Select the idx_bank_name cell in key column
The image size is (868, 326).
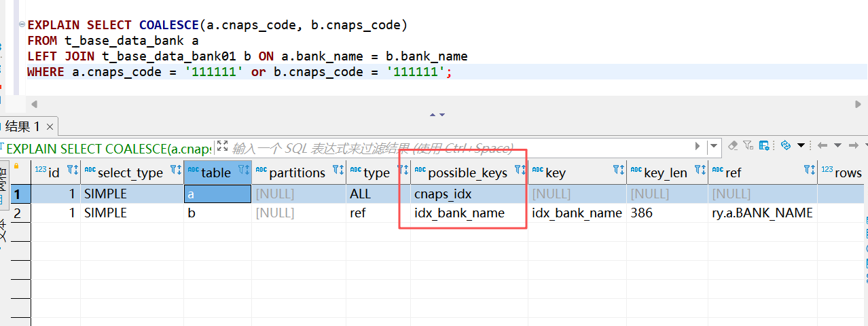(577, 213)
